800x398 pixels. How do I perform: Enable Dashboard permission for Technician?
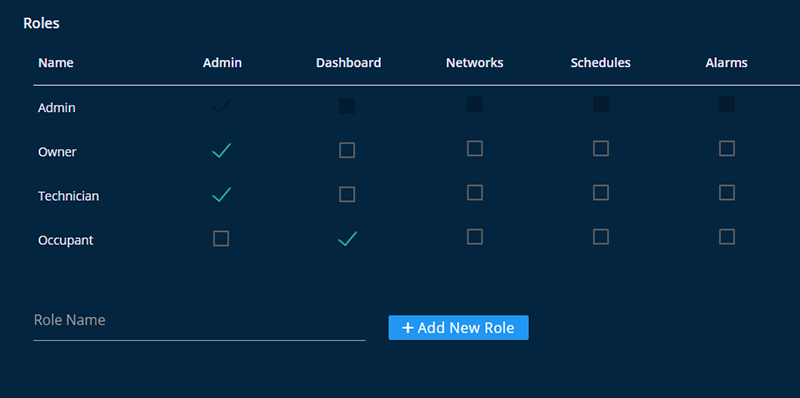pos(347,194)
